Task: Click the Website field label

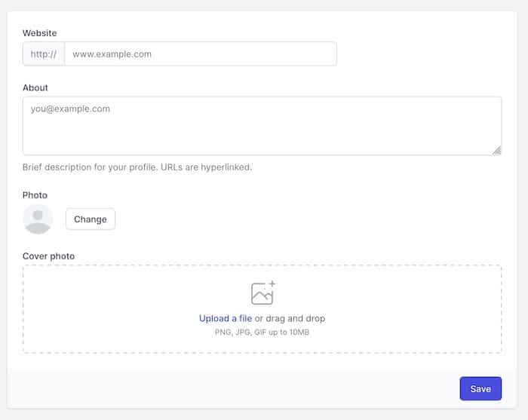Action: (39, 33)
